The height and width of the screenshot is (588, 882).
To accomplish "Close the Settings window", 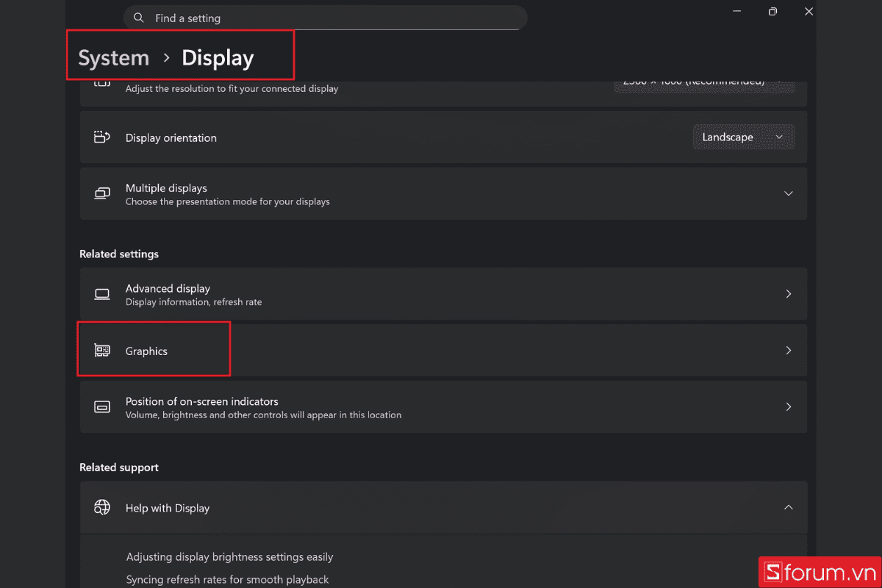I will pos(808,12).
